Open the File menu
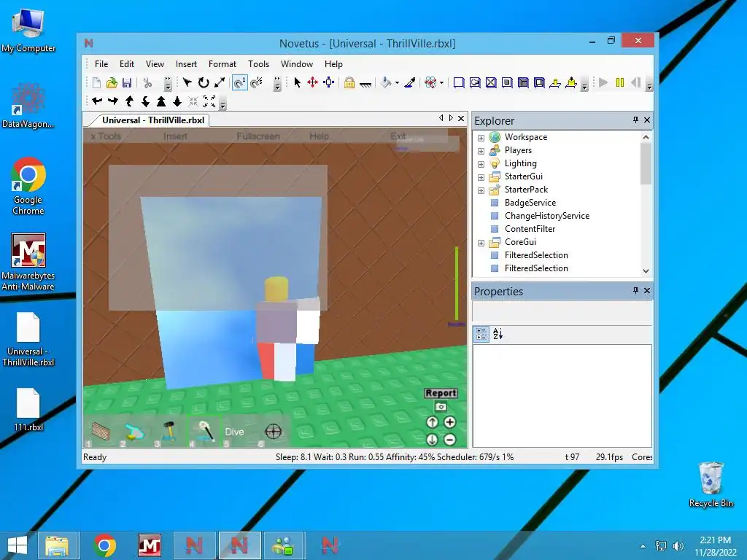 (101, 64)
